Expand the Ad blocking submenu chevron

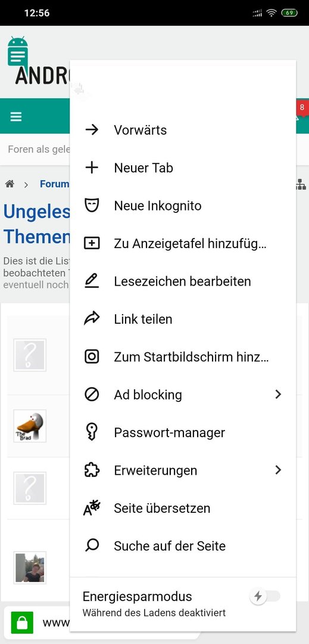point(278,395)
